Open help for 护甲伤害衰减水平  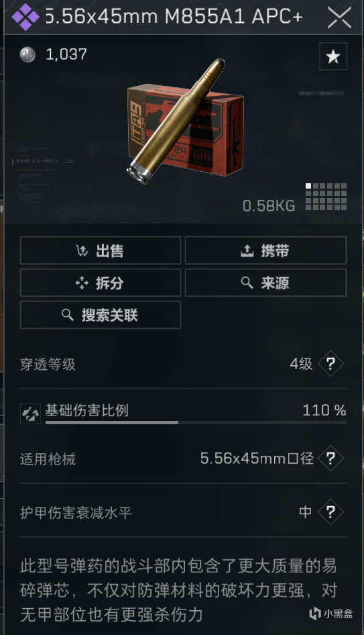[330, 512]
